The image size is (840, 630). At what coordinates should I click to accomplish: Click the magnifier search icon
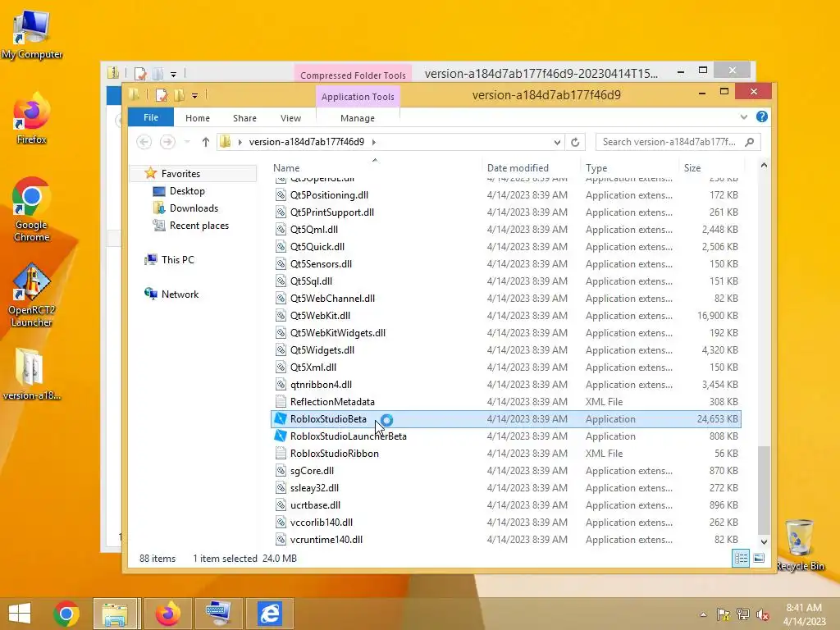pyautogui.click(x=750, y=142)
